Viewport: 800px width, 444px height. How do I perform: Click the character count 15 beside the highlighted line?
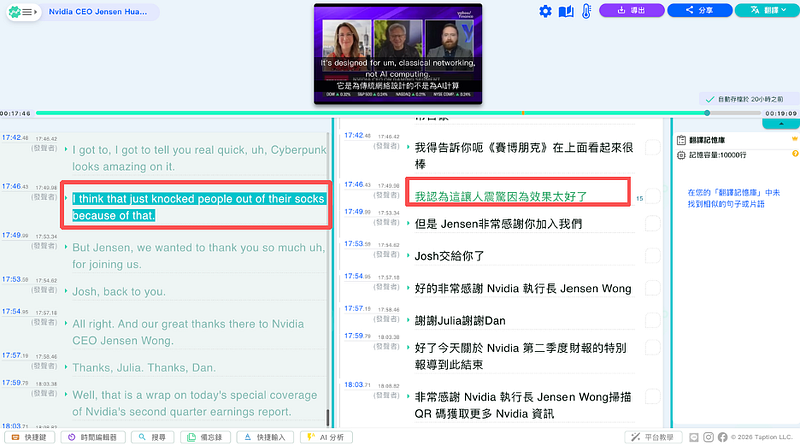click(639, 199)
